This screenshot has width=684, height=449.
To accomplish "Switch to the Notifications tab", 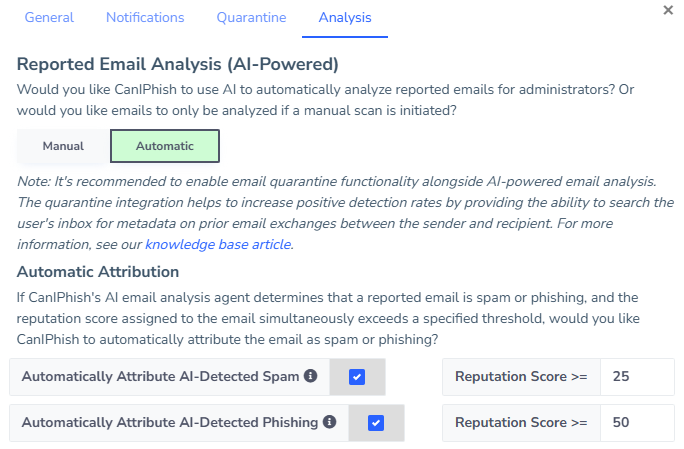I will tap(145, 18).
